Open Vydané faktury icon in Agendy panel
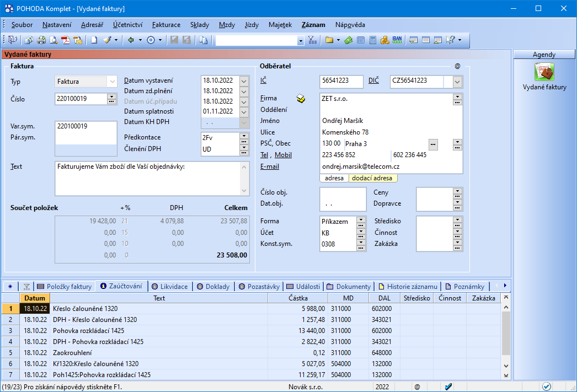The width and height of the screenshot is (577, 392). 544,72
